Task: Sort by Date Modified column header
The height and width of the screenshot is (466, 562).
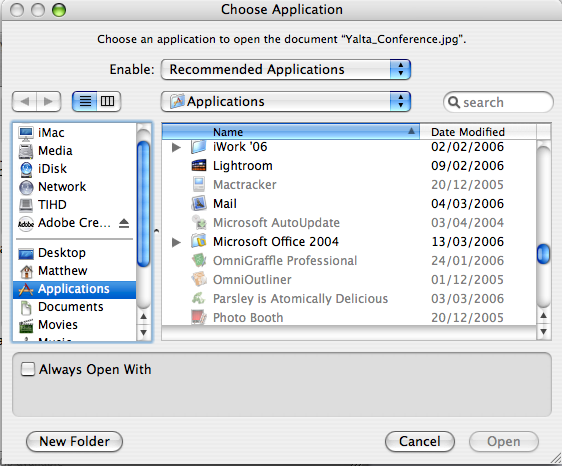Action: click(x=478, y=132)
